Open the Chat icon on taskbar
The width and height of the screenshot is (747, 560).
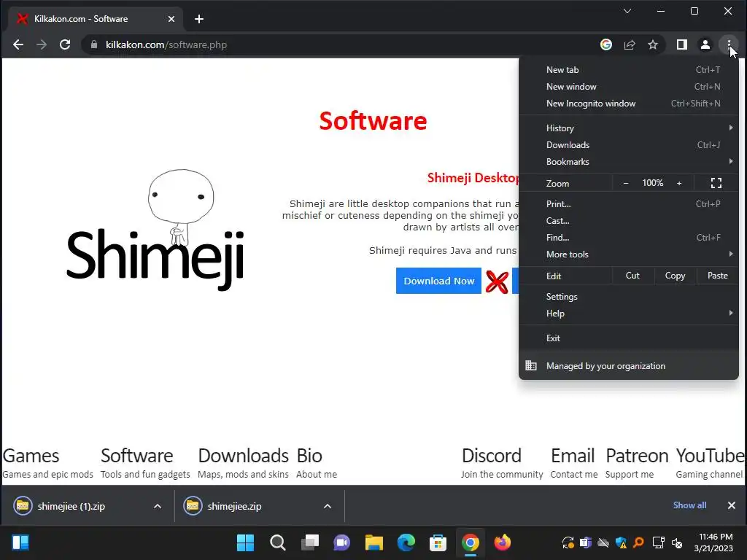341,542
